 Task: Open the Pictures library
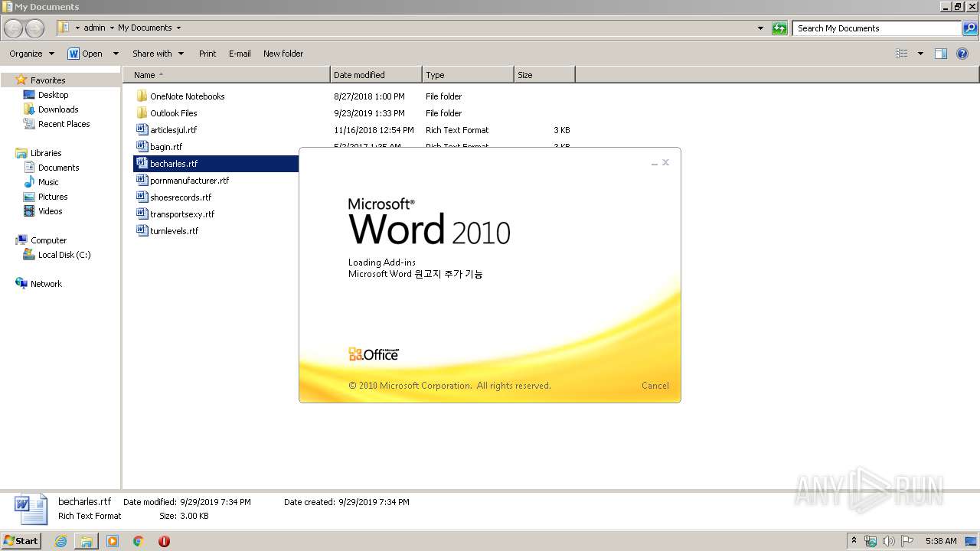click(x=53, y=197)
